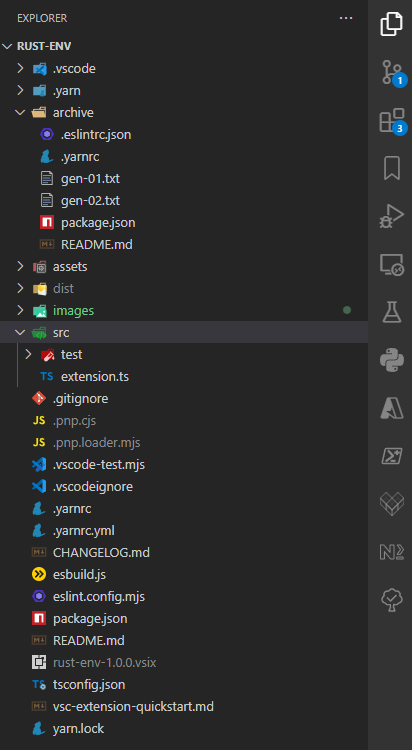412x750 pixels.
Task: Collapse the archive folder
Action: coord(20,112)
